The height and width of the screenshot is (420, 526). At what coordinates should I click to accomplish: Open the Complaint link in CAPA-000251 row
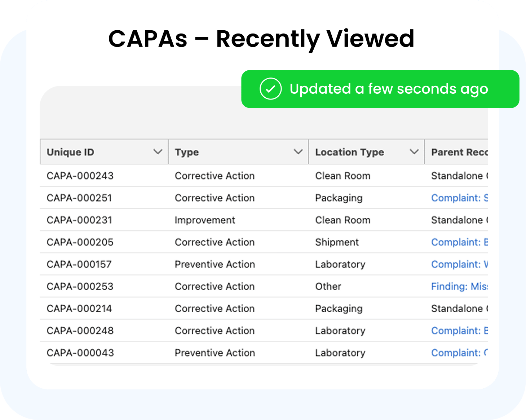[459, 198]
